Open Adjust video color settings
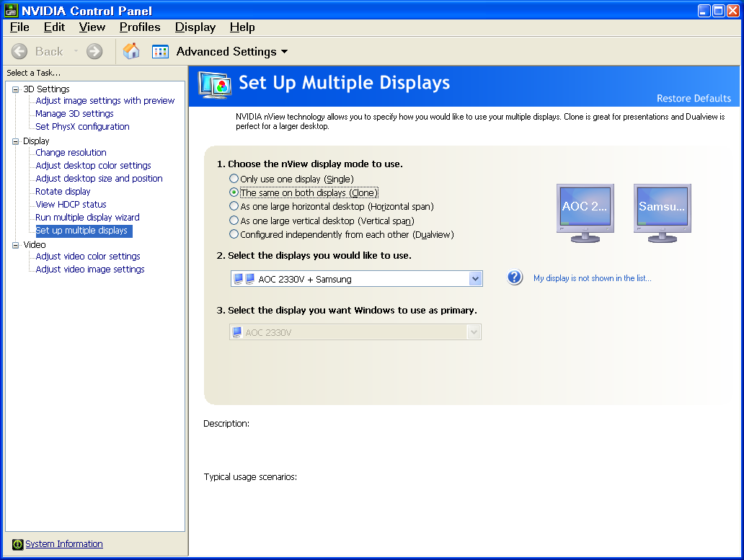The image size is (744, 560). point(88,256)
